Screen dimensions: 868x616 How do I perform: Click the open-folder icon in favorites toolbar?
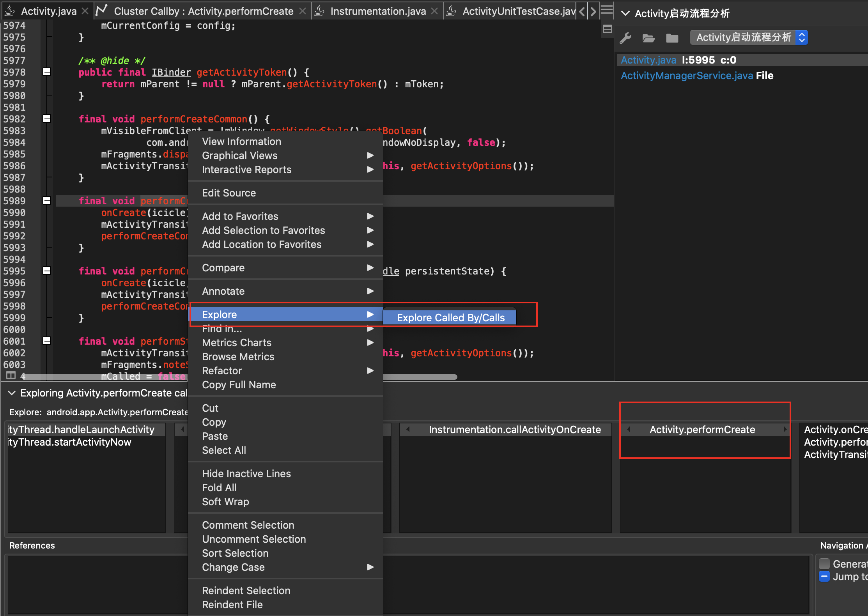point(648,38)
